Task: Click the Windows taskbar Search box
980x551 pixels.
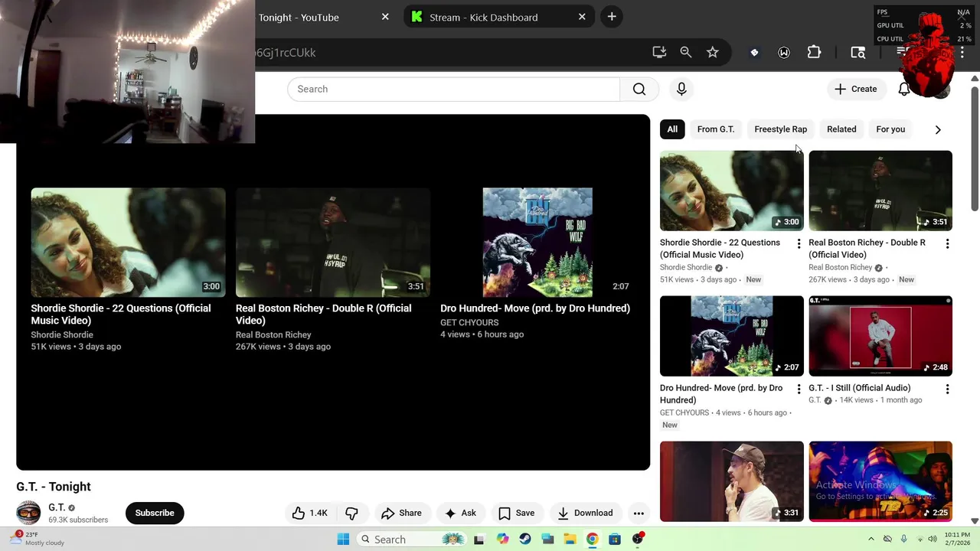Action: 410,540
